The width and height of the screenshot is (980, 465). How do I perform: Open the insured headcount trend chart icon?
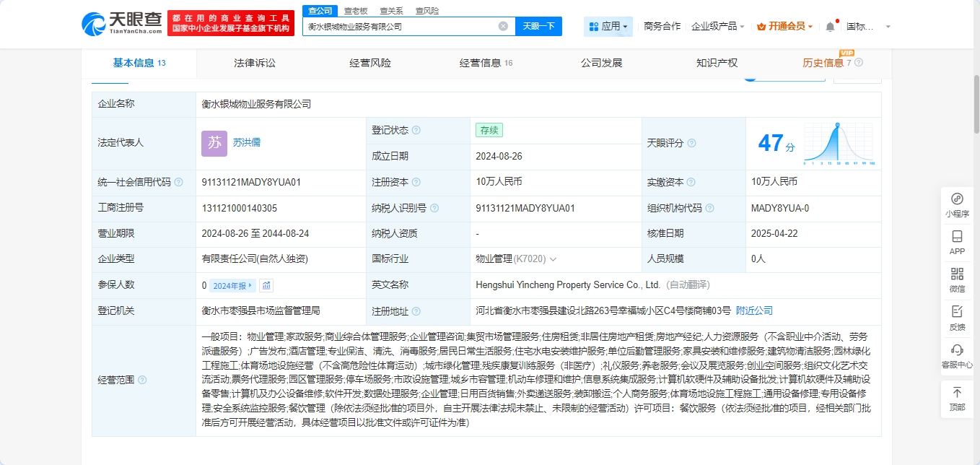click(267, 286)
